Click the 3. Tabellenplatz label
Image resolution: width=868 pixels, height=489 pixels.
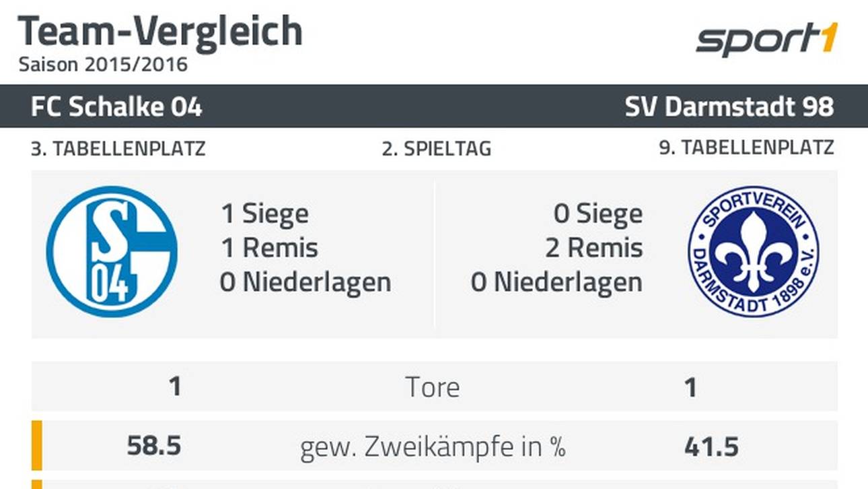click(x=118, y=148)
